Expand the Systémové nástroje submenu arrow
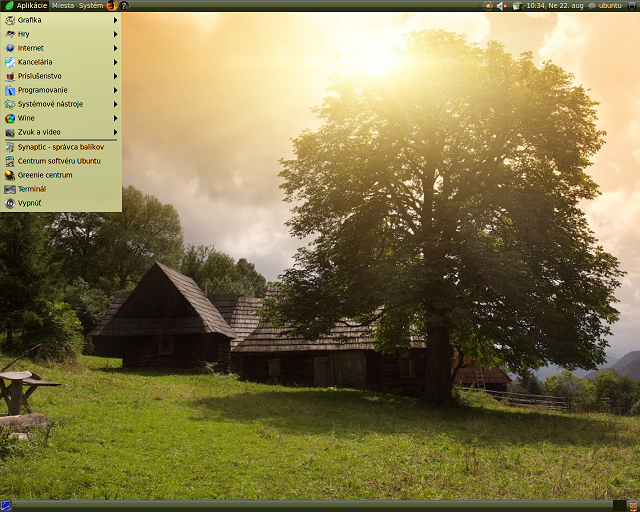Screen dimensions: 640x512 pos(116,104)
